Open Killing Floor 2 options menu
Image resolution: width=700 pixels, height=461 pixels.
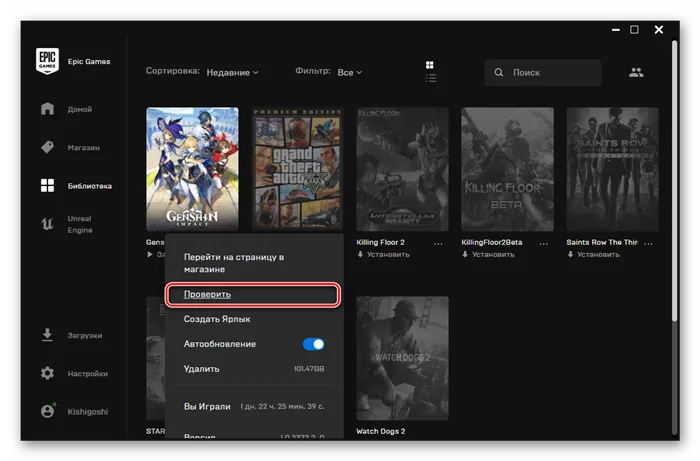[438, 243]
